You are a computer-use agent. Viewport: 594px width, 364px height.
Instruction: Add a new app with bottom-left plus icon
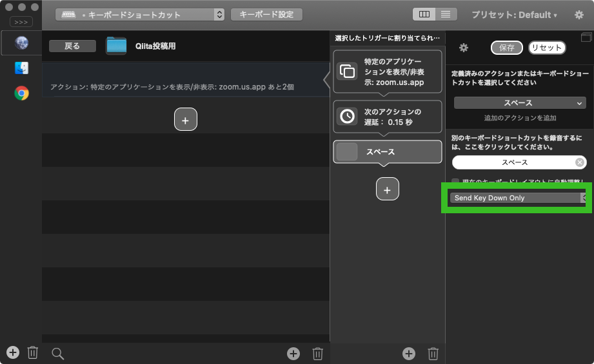12,352
